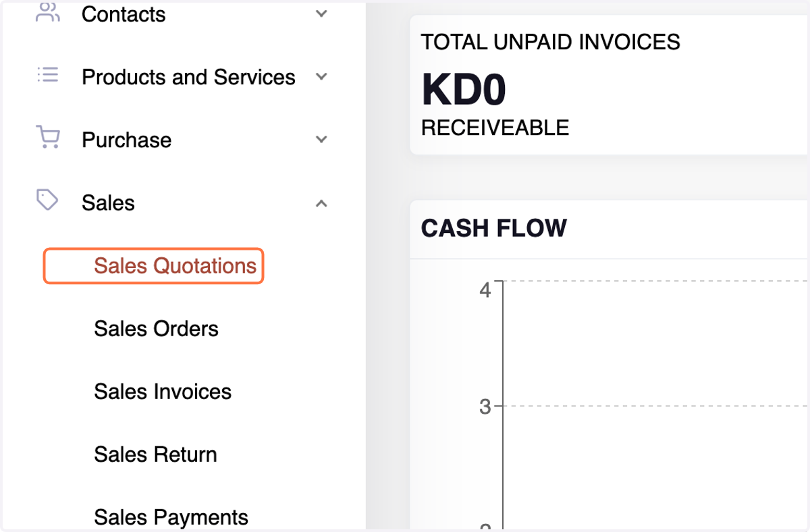Expand the Contacts chevron

pyautogui.click(x=322, y=14)
